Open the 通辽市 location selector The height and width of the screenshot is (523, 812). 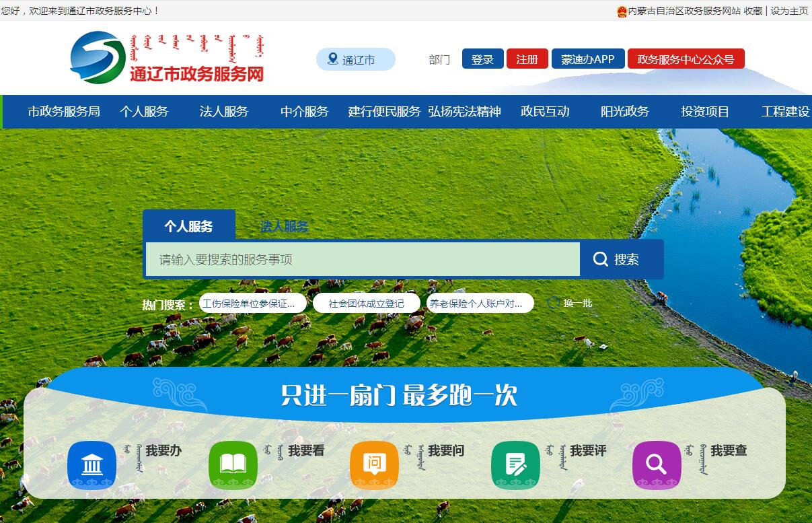click(x=356, y=59)
